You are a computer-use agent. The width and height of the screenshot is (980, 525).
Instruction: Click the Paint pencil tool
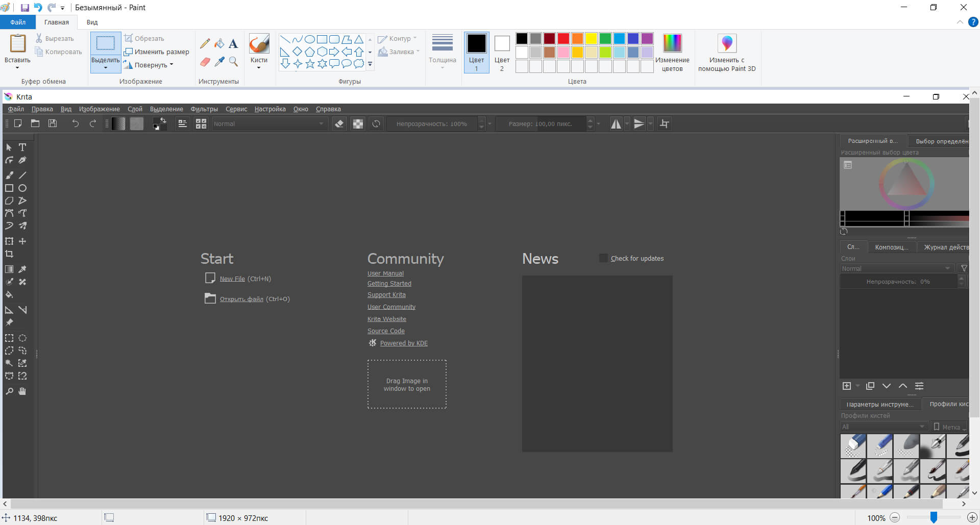coord(205,44)
